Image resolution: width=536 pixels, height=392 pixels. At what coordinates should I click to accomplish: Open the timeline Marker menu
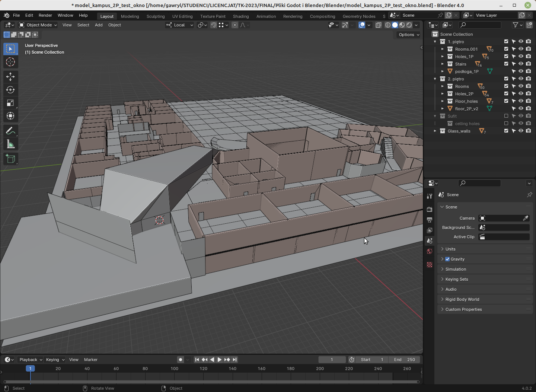(x=91, y=360)
